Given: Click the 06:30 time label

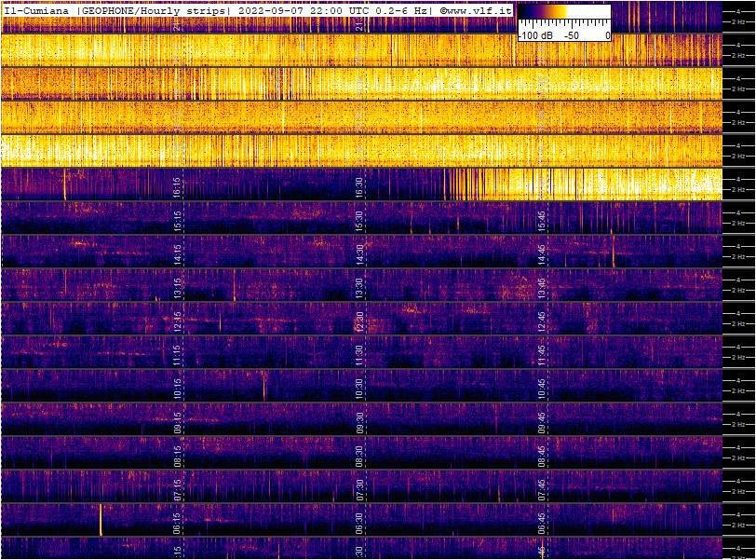Looking at the screenshot, I should coord(359,524).
